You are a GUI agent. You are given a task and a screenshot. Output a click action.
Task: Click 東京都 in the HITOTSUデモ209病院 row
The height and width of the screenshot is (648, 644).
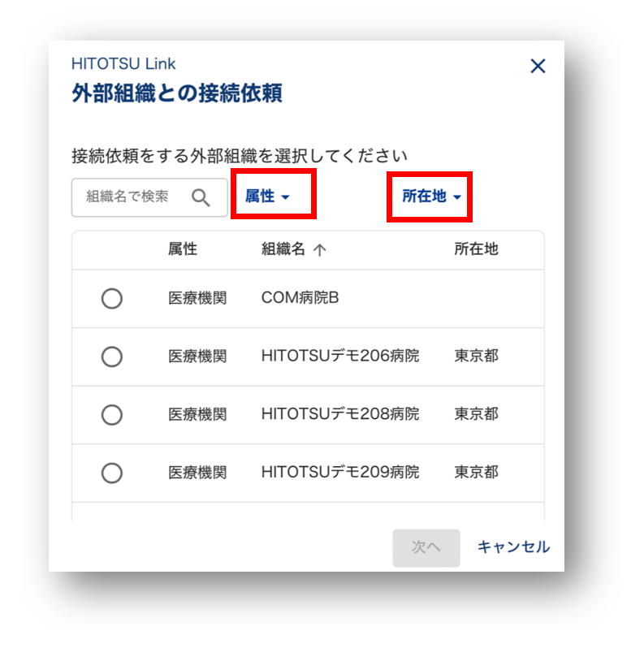click(476, 473)
